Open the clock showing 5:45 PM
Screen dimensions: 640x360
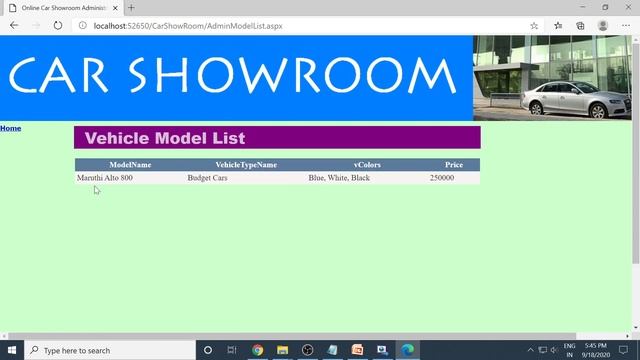[596, 350]
